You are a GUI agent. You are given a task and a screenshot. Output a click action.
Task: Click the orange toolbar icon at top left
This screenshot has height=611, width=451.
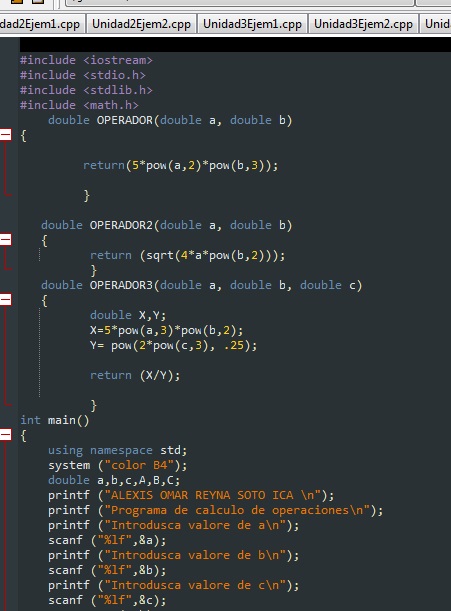[16, 2]
